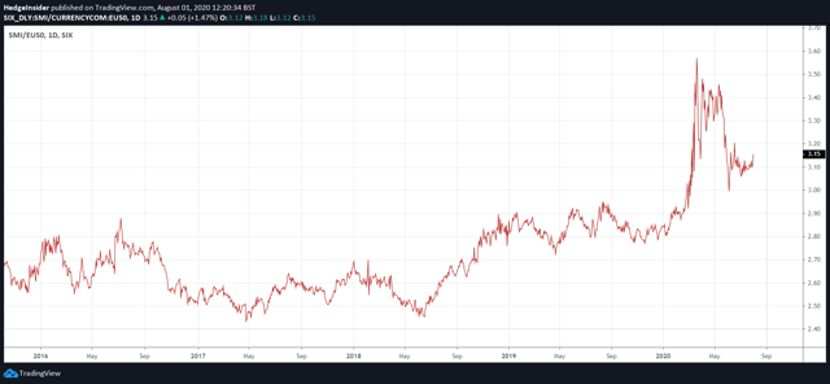Click the 2016 time axis label
The width and height of the screenshot is (830, 384).
coord(40,356)
